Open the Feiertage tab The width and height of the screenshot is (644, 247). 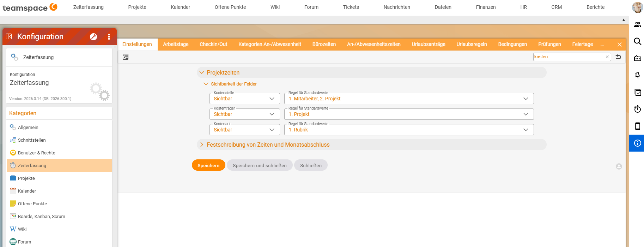pyautogui.click(x=583, y=44)
